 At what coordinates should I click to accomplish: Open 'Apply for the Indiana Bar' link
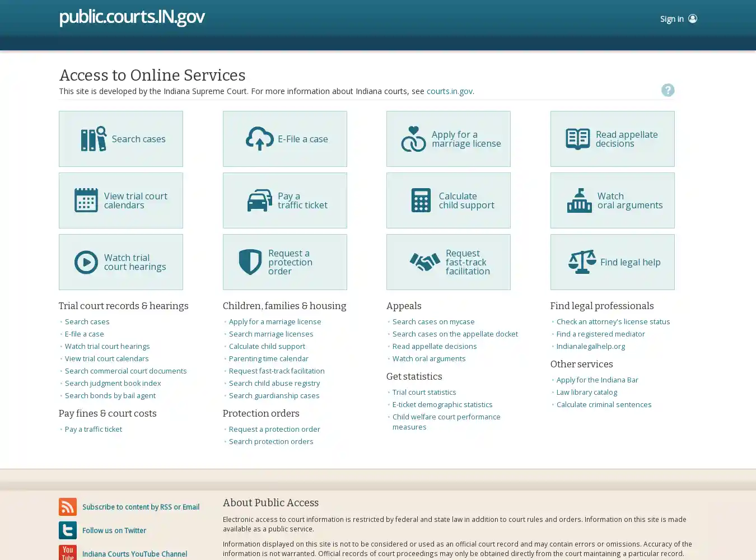coord(597,380)
